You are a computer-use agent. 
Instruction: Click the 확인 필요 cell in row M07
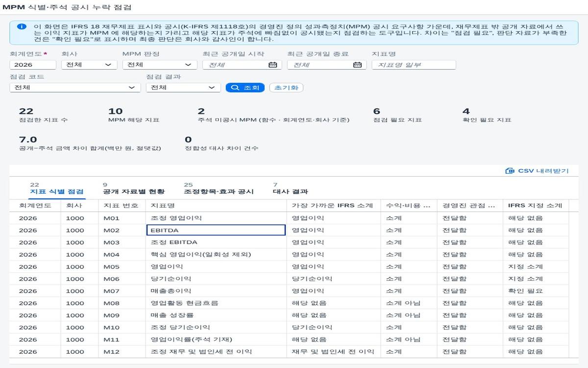click(x=536, y=291)
